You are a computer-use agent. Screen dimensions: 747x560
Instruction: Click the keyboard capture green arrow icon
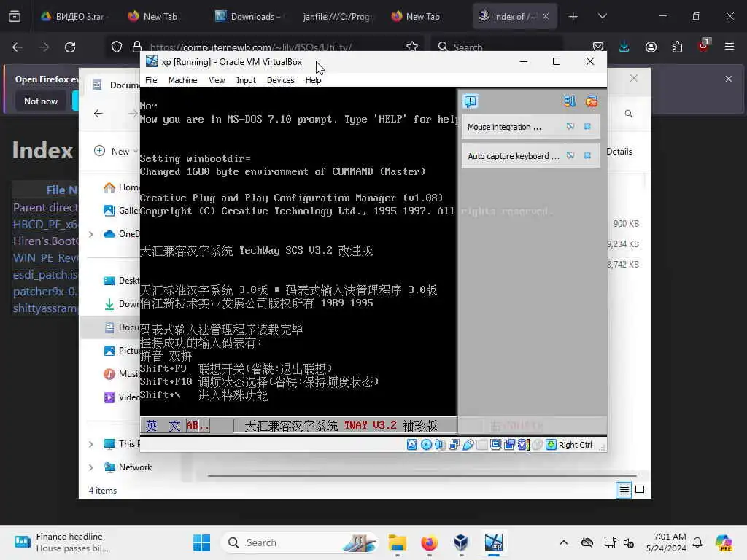pos(551,445)
